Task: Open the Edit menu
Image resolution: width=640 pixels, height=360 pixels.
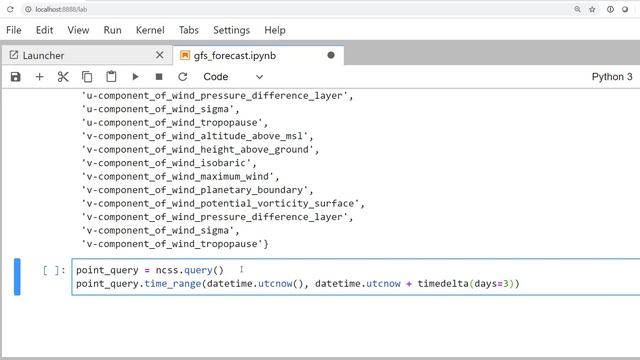Action: point(44,30)
